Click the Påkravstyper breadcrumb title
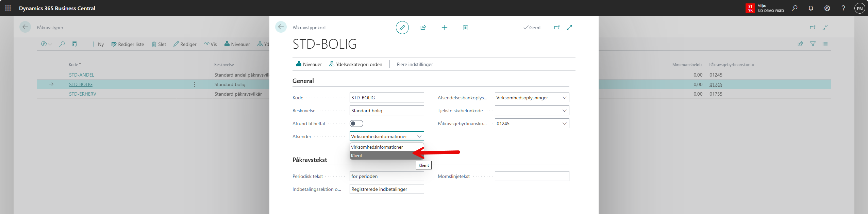This screenshot has width=868, height=214. (x=50, y=28)
